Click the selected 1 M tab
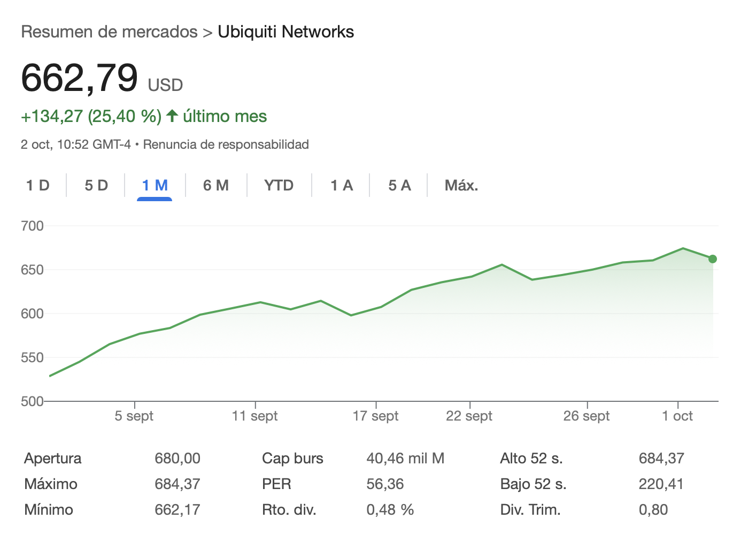 (155, 186)
